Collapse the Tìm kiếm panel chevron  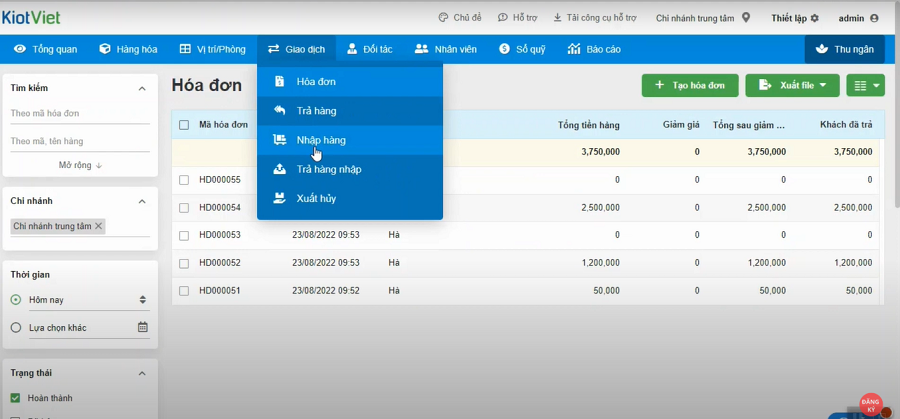tap(142, 88)
